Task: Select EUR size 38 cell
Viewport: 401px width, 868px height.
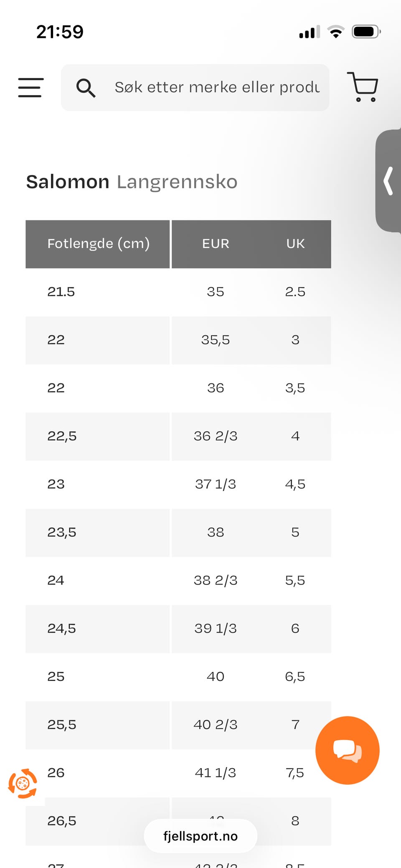Action: 216,532
